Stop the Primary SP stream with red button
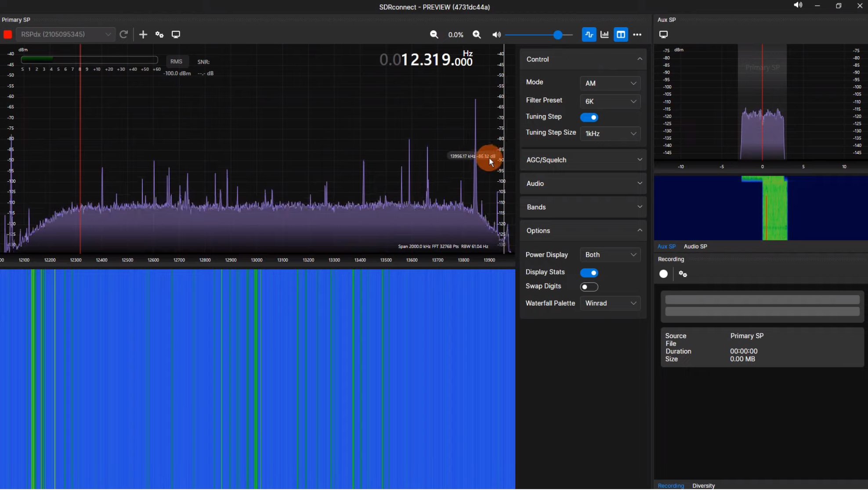The height and width of the screenshot is (490, 868). click(7, 34)
